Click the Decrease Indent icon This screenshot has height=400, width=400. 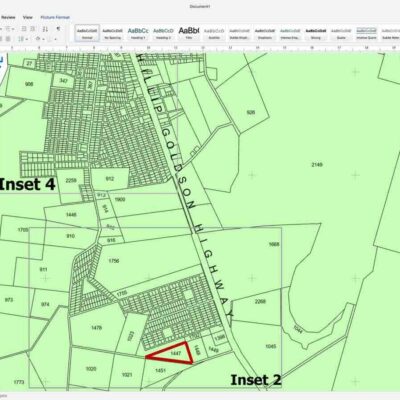click(x=24, y=29)
